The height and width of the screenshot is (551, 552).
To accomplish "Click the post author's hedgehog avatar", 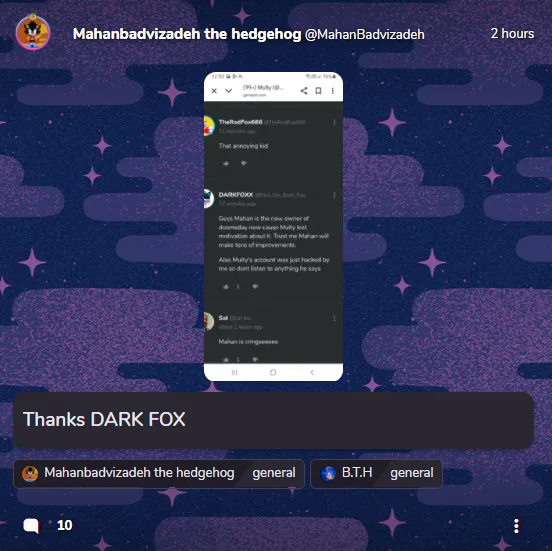I will tap(33, 32).
